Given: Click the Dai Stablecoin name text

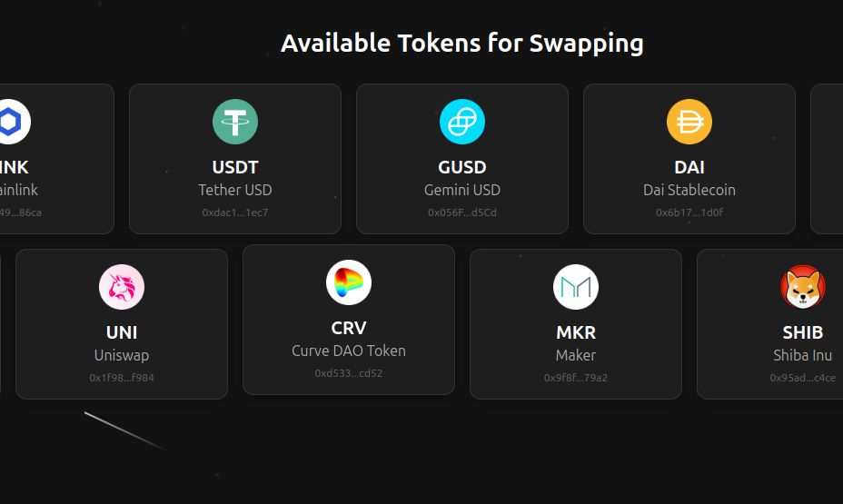Looking at the screenshot, I should 689,190.
